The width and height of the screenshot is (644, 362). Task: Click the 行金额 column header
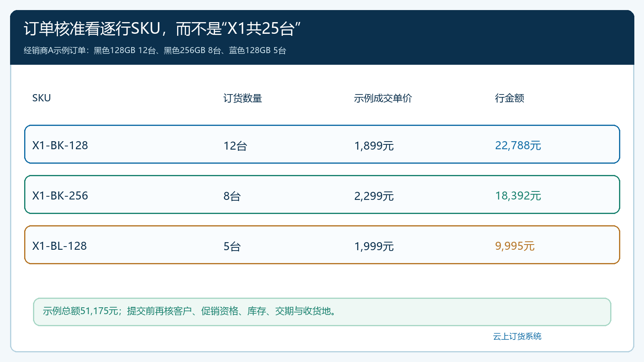point(510,98)
